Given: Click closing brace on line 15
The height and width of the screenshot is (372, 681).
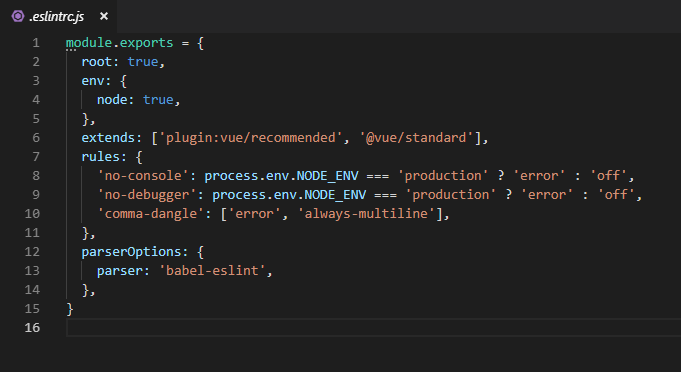Looking at the screenshot, I should click(70, 309).
